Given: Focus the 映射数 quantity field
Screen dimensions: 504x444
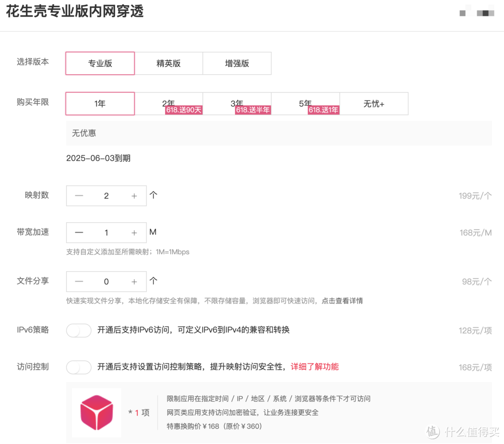Looking at the screenshot, I should click(x=106, y=196).
